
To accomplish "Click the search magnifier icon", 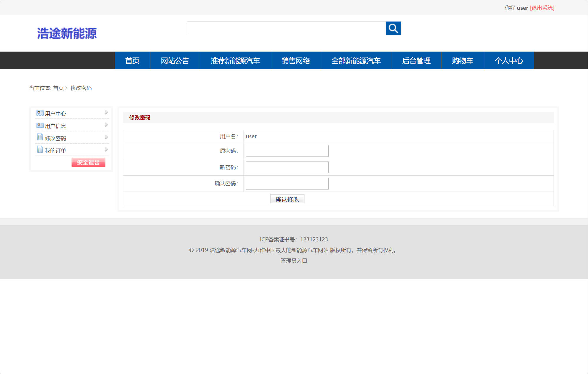I will click(393, 29).
